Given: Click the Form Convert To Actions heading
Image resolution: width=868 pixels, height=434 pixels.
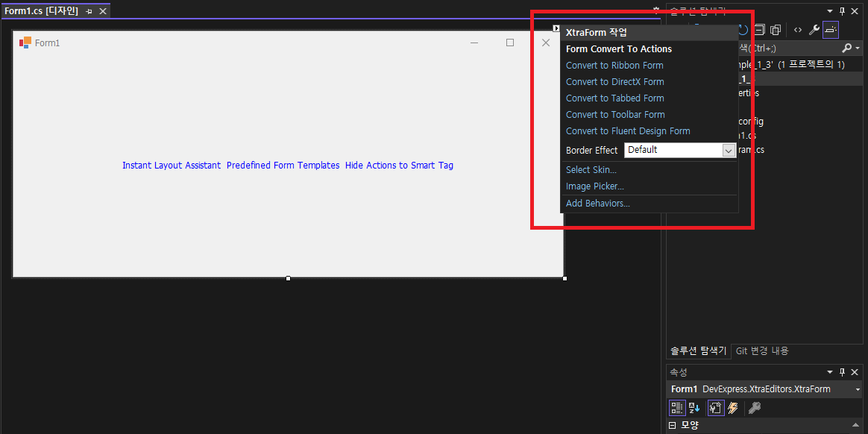Looking at the screenshot, I should coord(619,48).
